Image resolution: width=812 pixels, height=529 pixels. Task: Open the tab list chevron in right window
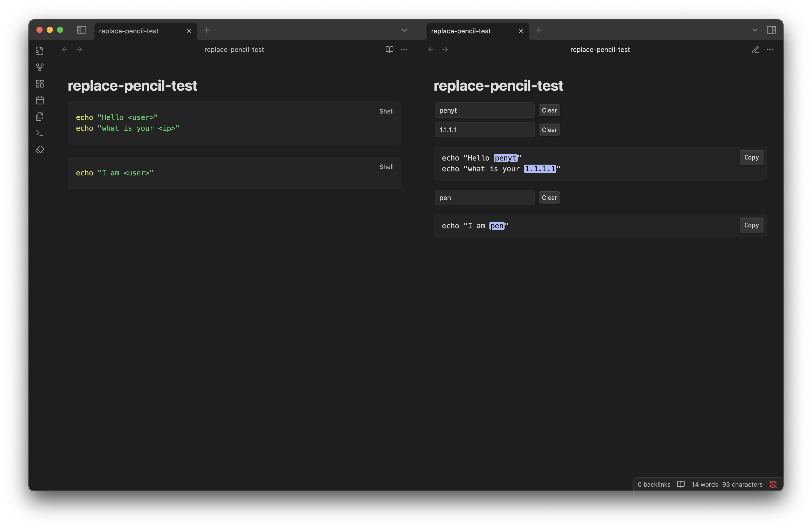pyautogui.click(x=755, y=30)
